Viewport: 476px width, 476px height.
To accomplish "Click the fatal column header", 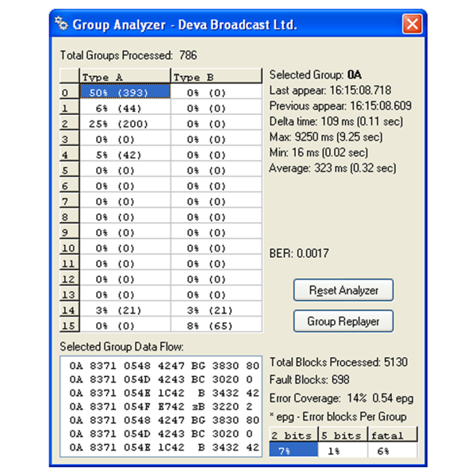I will click(393, 435).
